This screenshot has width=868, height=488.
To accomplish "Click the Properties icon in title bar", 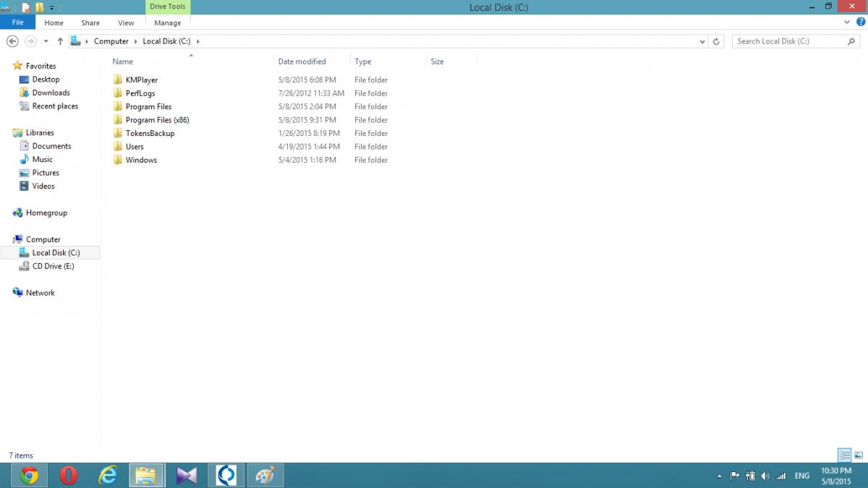I will (x=25, y=7).
